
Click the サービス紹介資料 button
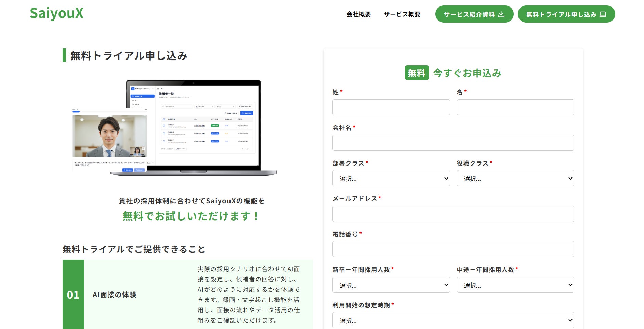[474, 14]
